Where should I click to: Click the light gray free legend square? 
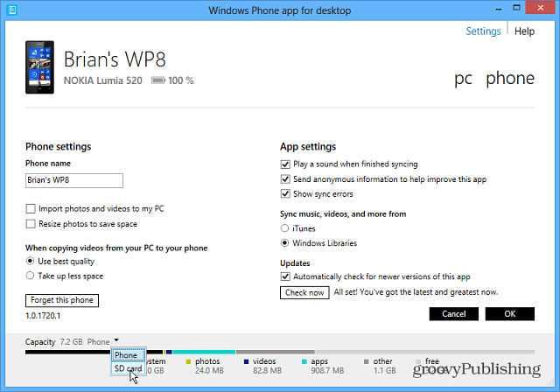point(418,361)
